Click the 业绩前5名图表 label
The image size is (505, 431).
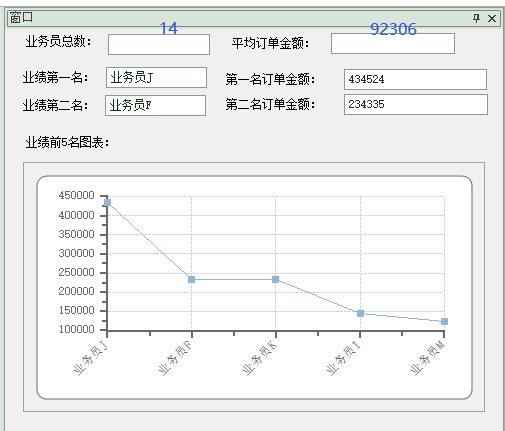coord(67,143)
